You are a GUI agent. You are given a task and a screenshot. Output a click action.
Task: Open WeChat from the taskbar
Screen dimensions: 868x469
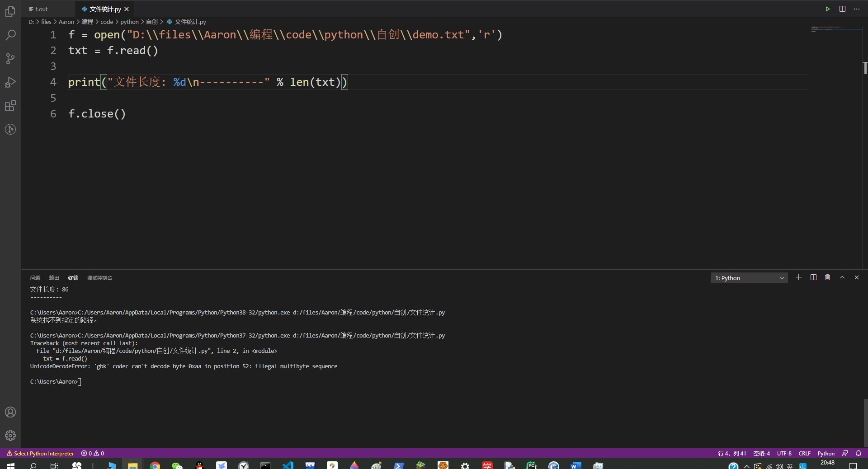pos(177,465)
